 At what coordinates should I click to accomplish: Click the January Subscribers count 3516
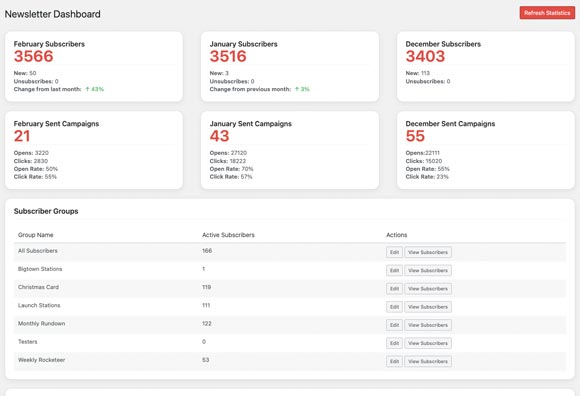point(228,57)
